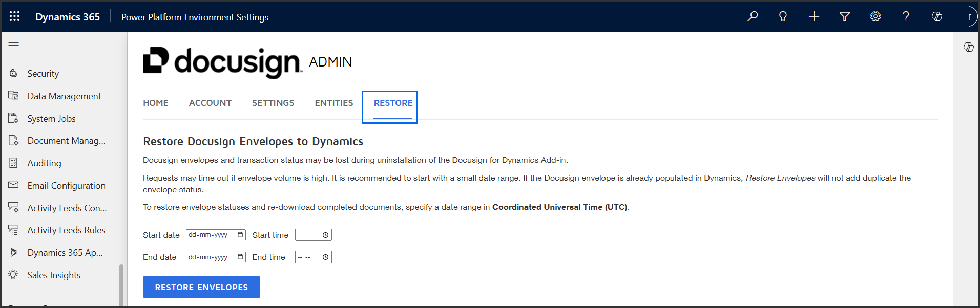Click the Activity Feeds Rules icon

pos(14,230)
